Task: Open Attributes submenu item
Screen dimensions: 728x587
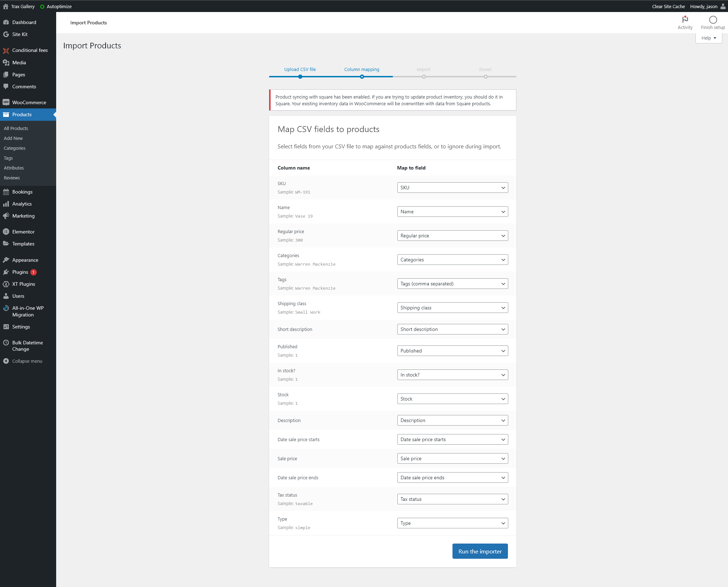Action: [14, 168]
